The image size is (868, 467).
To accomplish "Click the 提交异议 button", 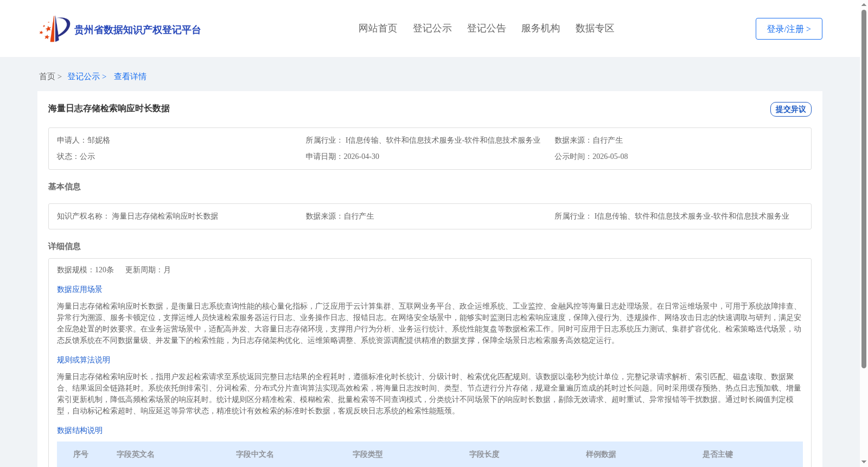I will coord(790,109).
